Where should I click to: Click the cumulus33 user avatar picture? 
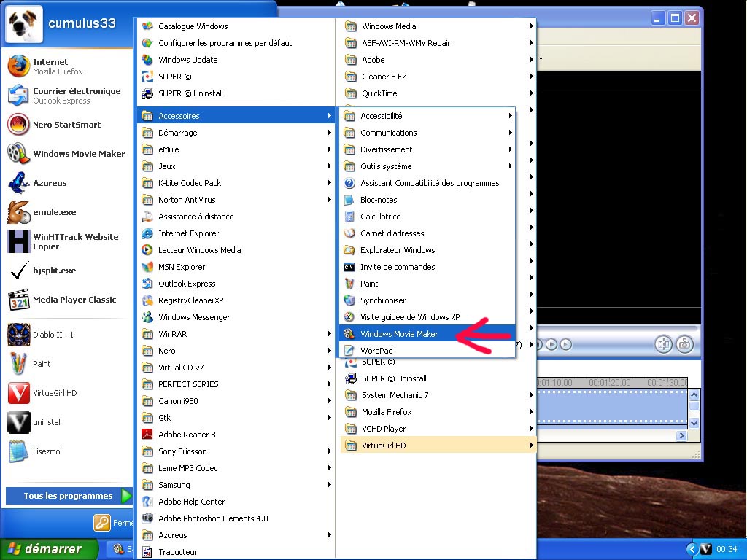24,24
